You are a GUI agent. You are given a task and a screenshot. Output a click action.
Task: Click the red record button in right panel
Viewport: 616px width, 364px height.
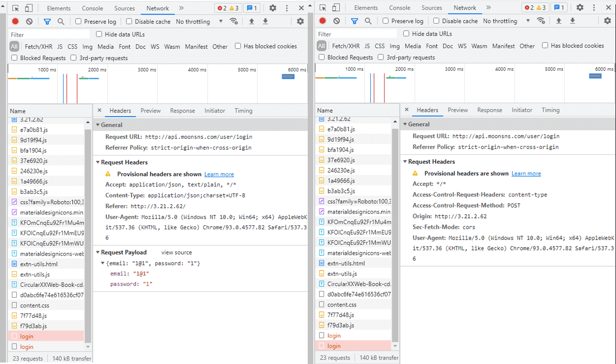[323, 21]
